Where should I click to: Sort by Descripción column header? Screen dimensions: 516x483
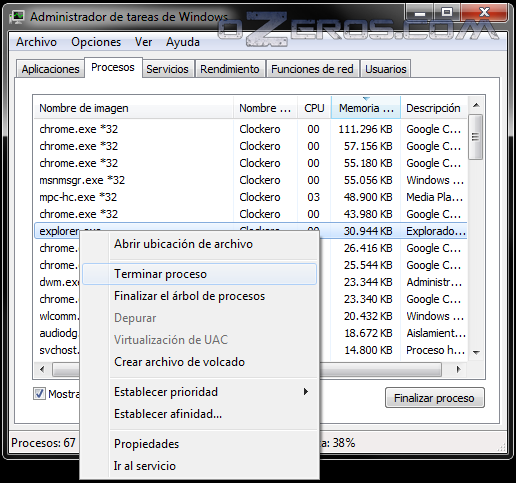pos(433,108)
